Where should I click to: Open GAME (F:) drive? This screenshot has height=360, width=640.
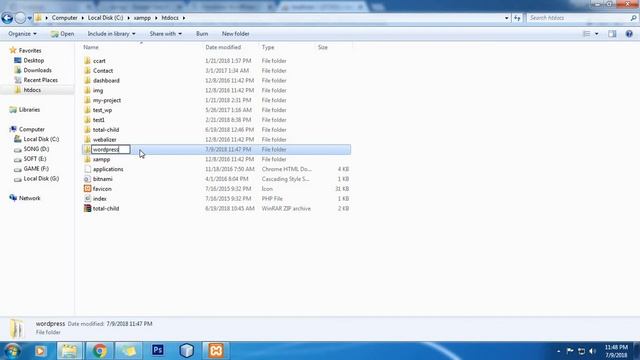36,169
